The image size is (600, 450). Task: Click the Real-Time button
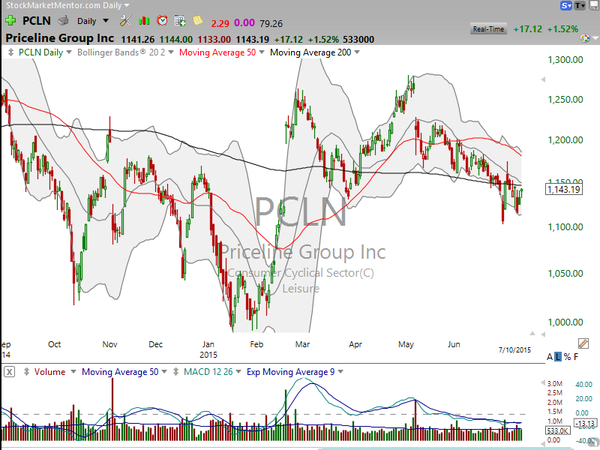(488, 29)
